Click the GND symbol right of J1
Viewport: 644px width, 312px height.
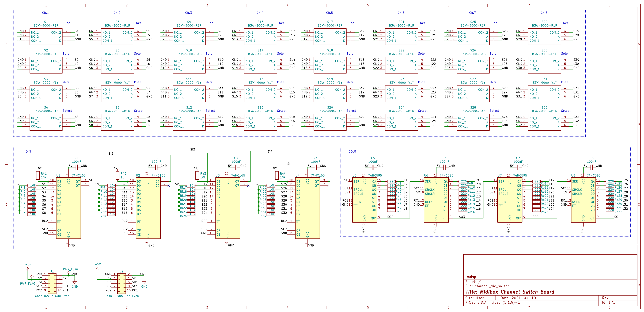pos(74,282)
